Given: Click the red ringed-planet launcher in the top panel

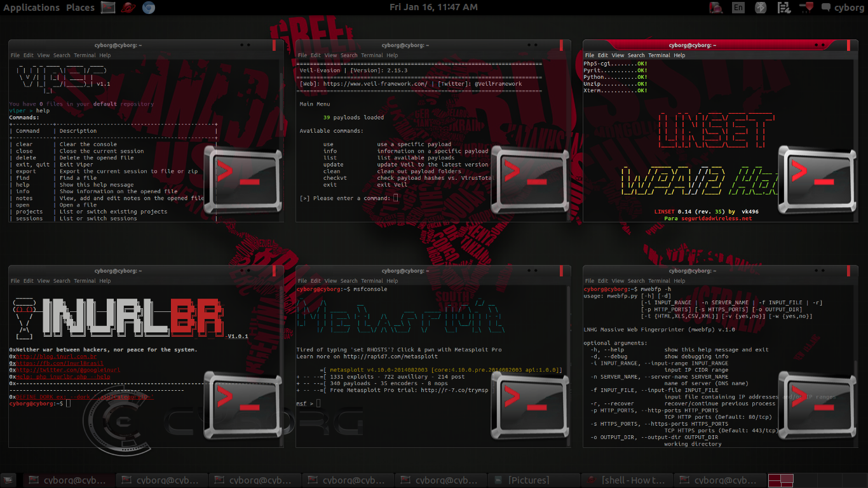Looking at the screenshot, I should (128, 8).
